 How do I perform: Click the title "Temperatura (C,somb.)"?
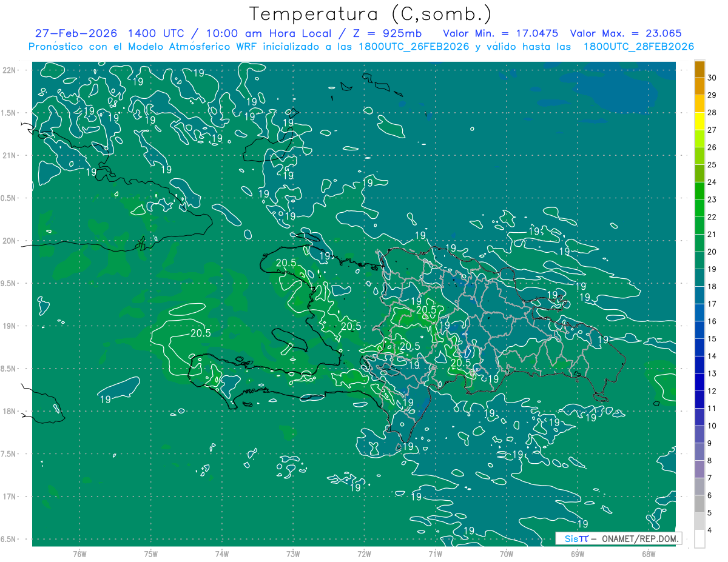point(371,13)
